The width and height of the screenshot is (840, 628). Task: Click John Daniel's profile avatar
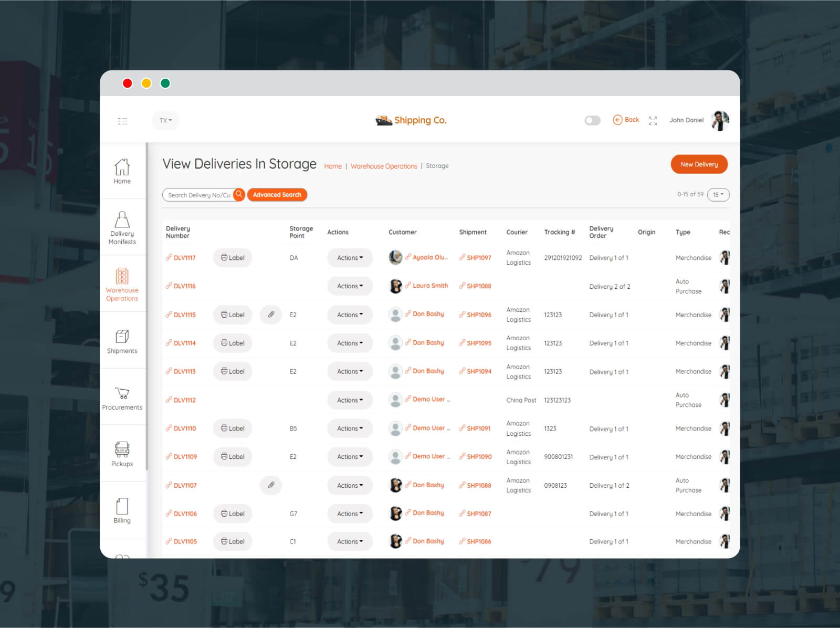pos(720,120)
